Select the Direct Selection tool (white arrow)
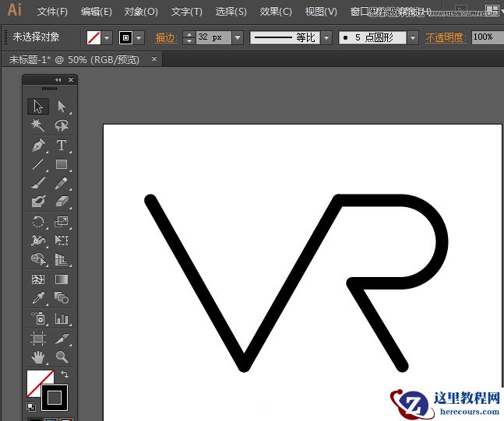 [x=62, y=107]
